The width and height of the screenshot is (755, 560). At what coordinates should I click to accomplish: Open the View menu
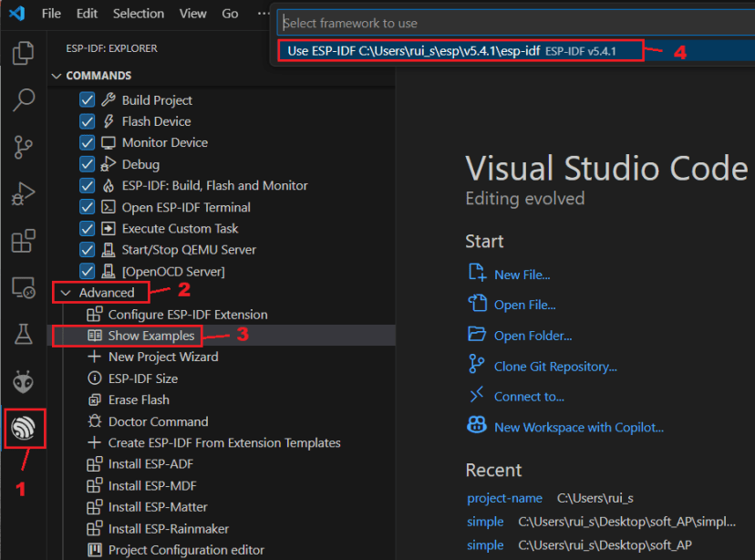(x=195, y=14)
